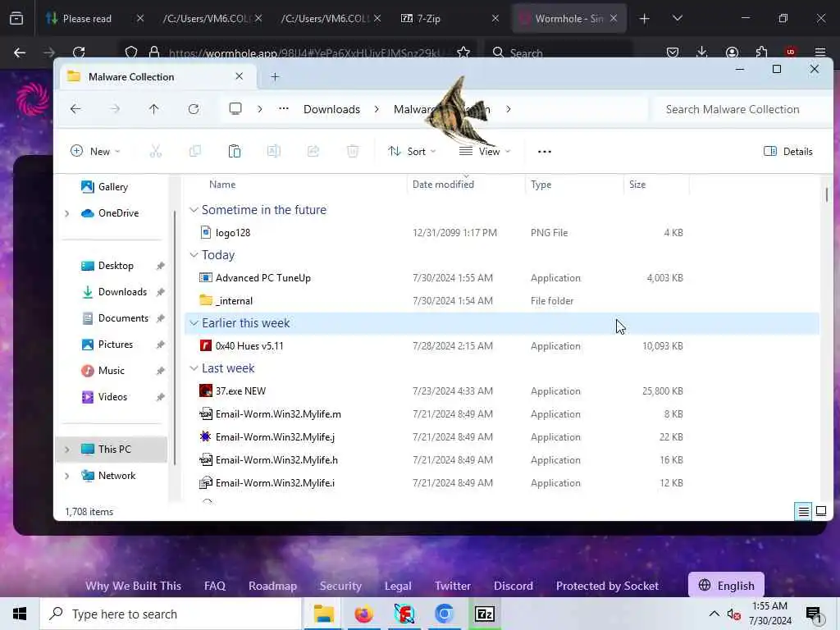Click the Rename icon in Explorer toolbar
This screenshot has height=630, width=840.
point(274,152)
